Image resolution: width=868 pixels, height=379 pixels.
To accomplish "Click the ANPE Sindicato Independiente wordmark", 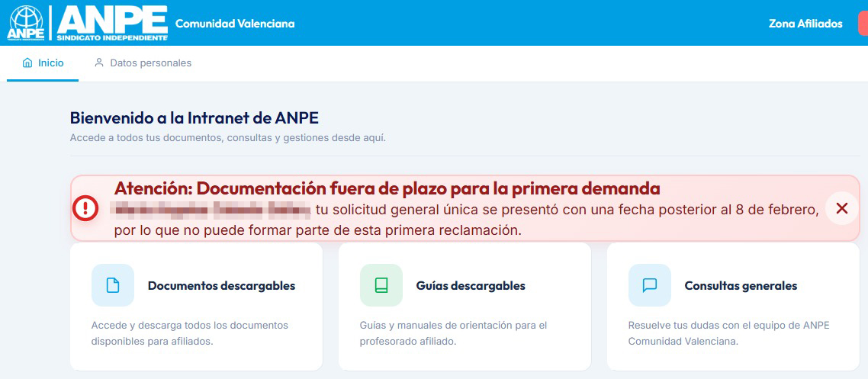I will click(111, 23).
